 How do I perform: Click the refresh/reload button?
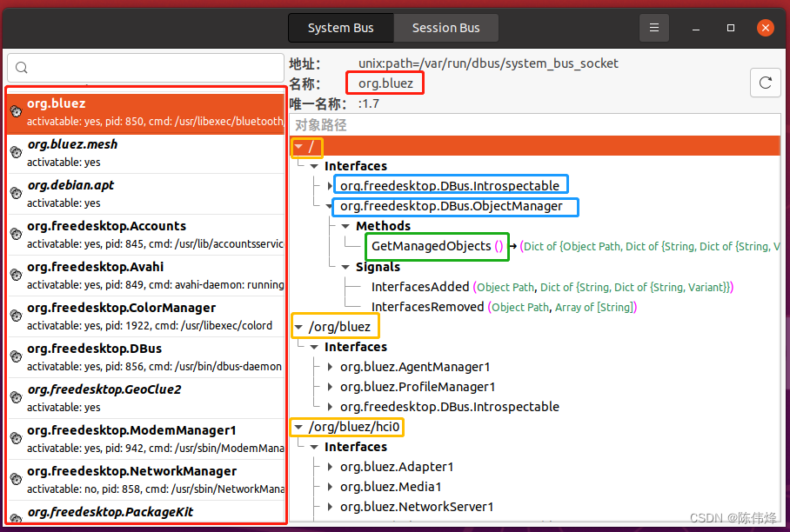(766, 83)
